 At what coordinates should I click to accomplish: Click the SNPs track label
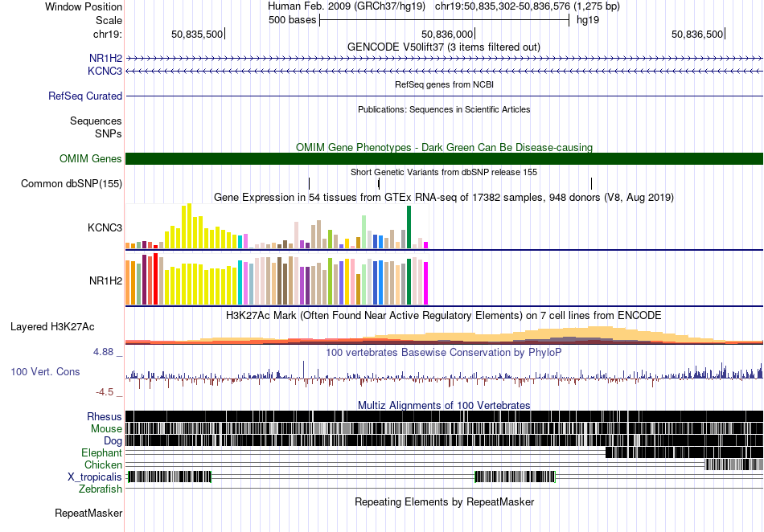coord(109,133)
